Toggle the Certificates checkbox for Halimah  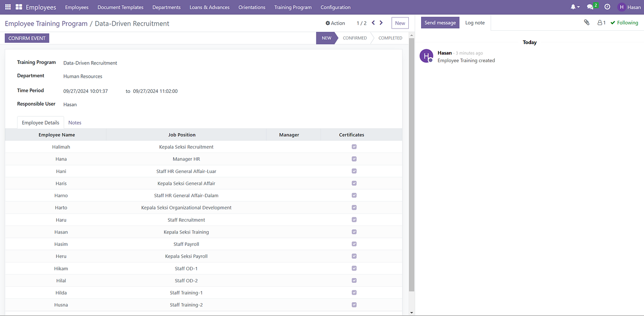coord(354,146)
